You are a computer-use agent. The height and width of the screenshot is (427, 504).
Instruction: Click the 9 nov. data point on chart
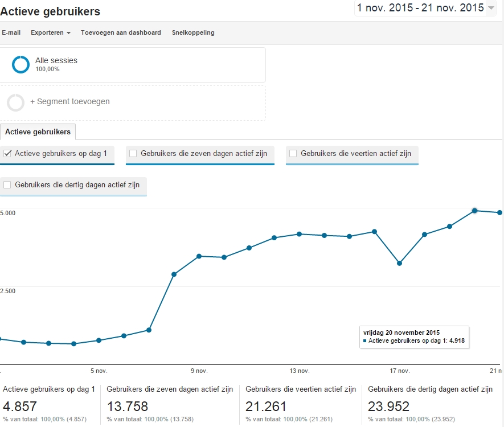click(x=199, y=256)
